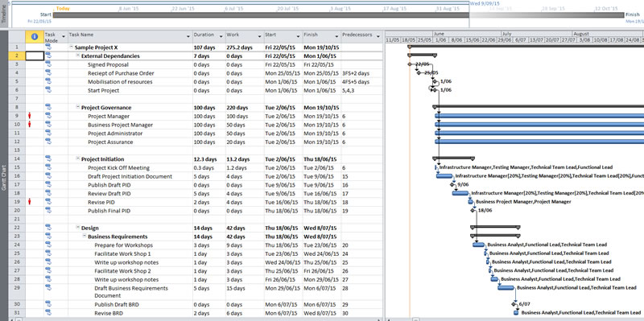Click task mode icon for Design row
The height and width of the screenshot is (321, 644).
coord(48,228)
